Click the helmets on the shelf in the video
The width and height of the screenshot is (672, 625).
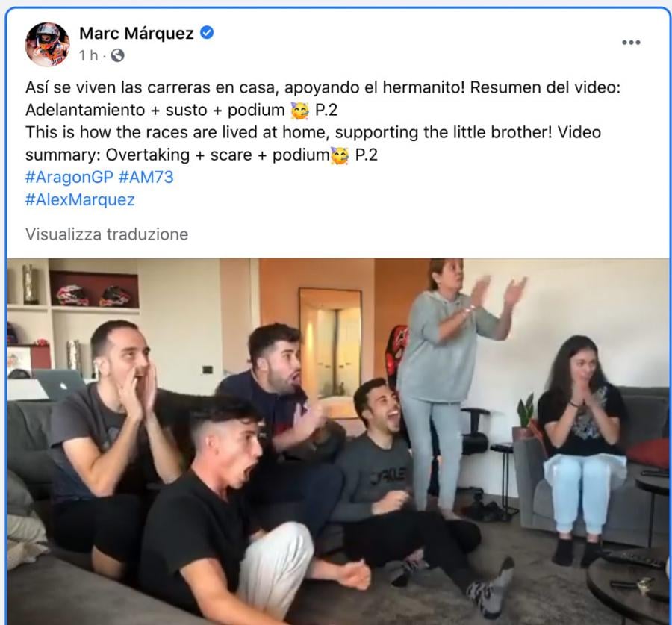(x=93, y=296)
